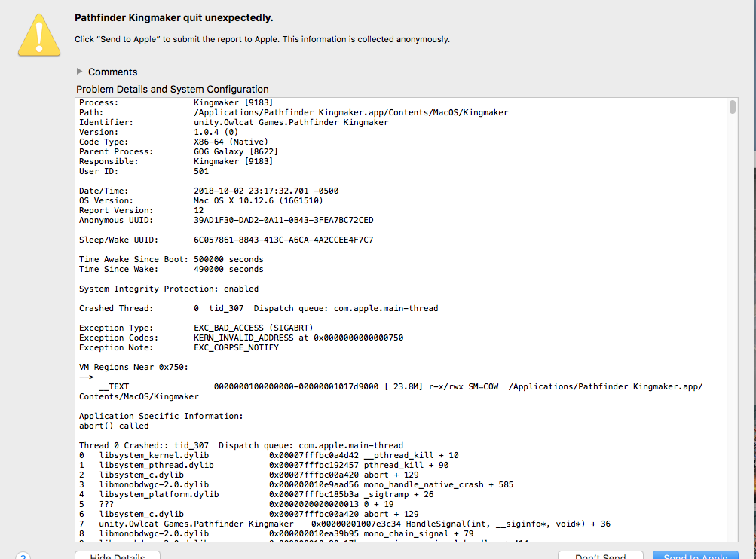This screenshot has width=756, height=559.
Task: Click the "Thread 0 Crashed::" header line
Action: click(x=241, y=446)
